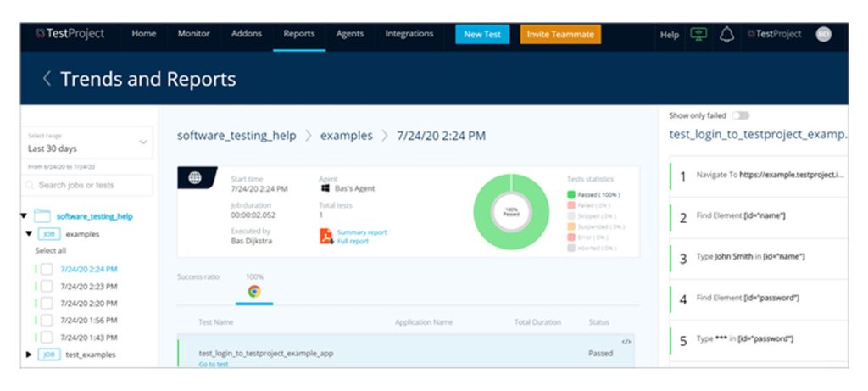Open the green agent monitor icon
Image resolution: width=868 pixels, height=391 pixels.
tap(698, 34)
